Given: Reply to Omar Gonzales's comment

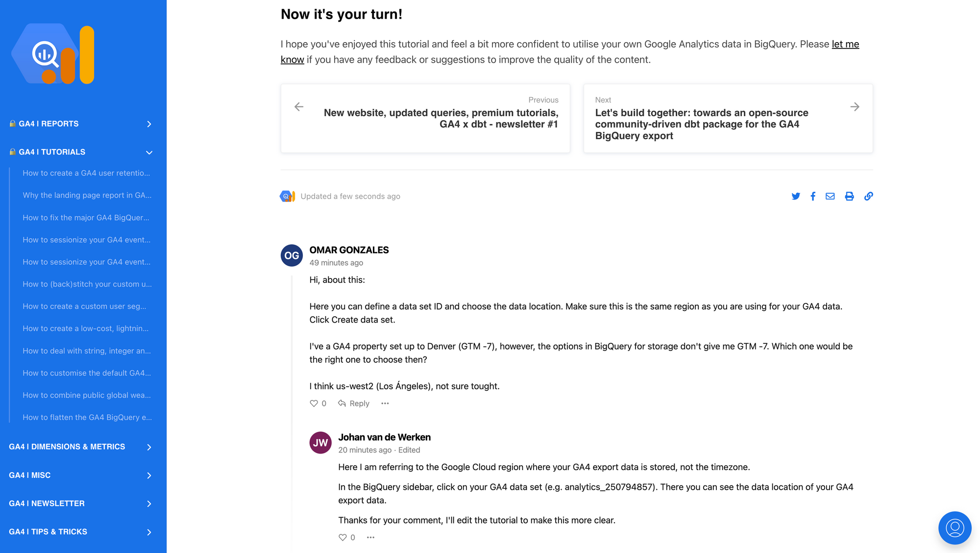Looking at the screenshot, I should 354,403.
